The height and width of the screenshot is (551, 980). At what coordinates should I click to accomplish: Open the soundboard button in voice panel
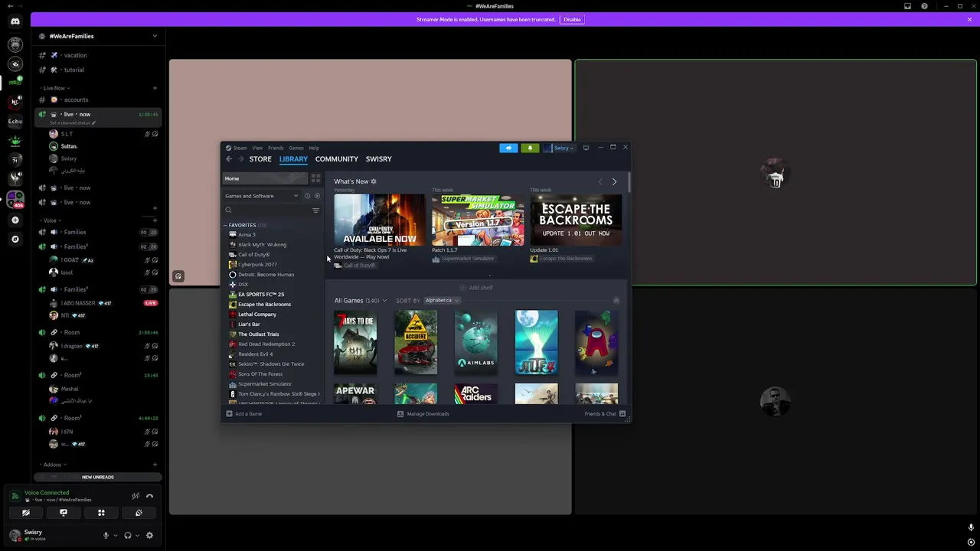(x=139, y=513)
